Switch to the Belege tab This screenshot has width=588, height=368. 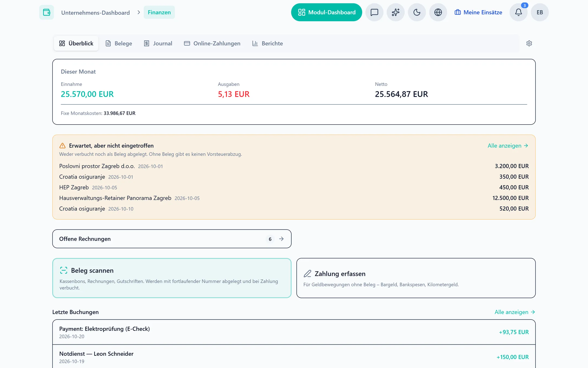click(x=119, y=43)
